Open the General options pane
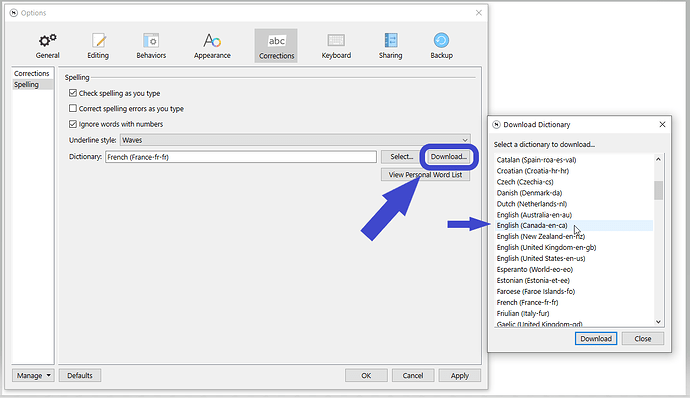The height and width of the screenshot is (398, 690). pyautogui.click(x=48, y=46)
